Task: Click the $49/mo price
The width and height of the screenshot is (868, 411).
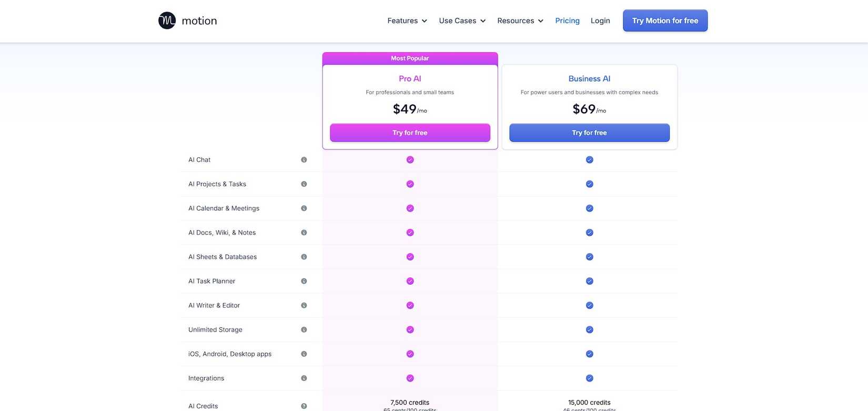Action: (410, 109)
